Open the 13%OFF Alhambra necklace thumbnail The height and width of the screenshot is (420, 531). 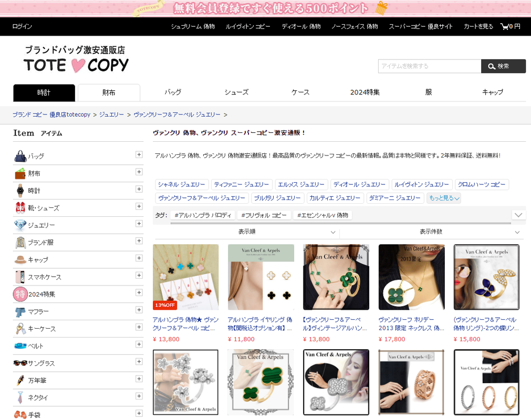[185, 277]
